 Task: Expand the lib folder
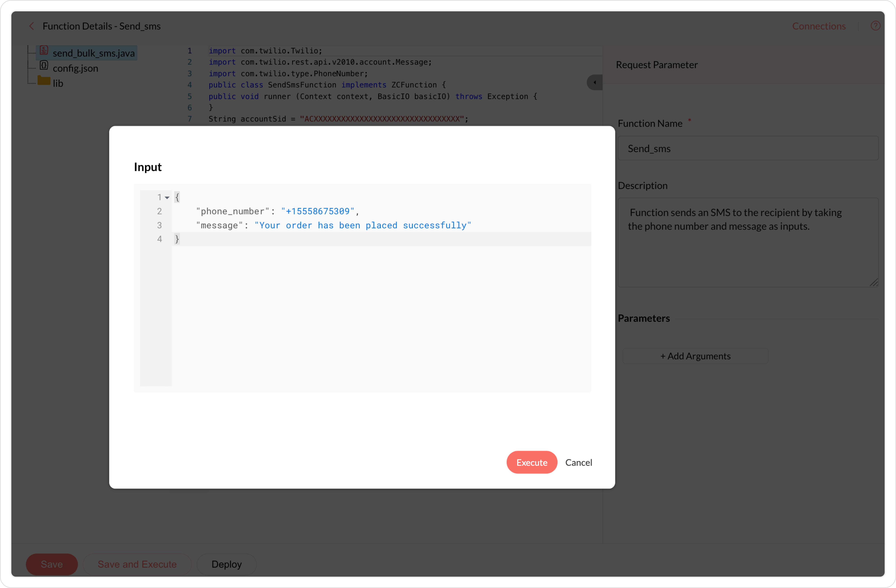coord(58,83)
